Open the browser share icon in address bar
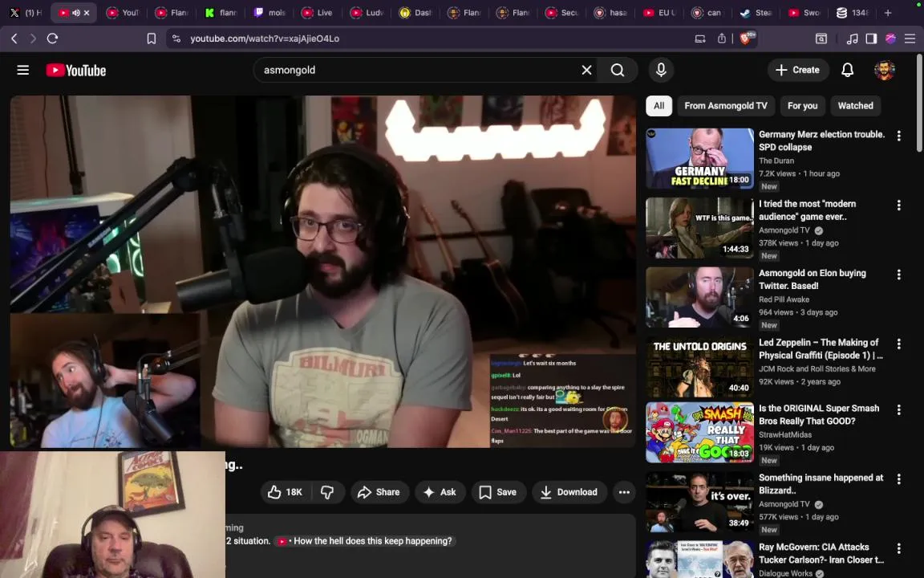 pyautogui.click(x=722, y=39)
